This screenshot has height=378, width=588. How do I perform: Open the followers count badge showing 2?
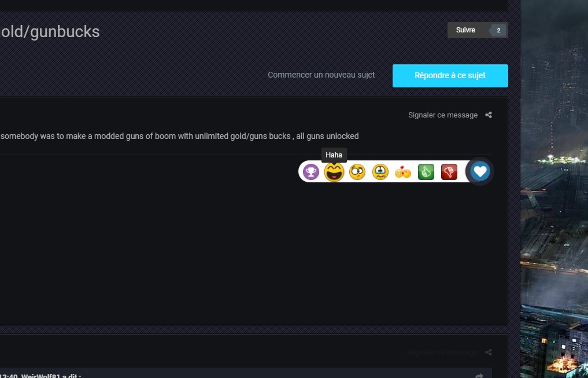pos(498,30)
